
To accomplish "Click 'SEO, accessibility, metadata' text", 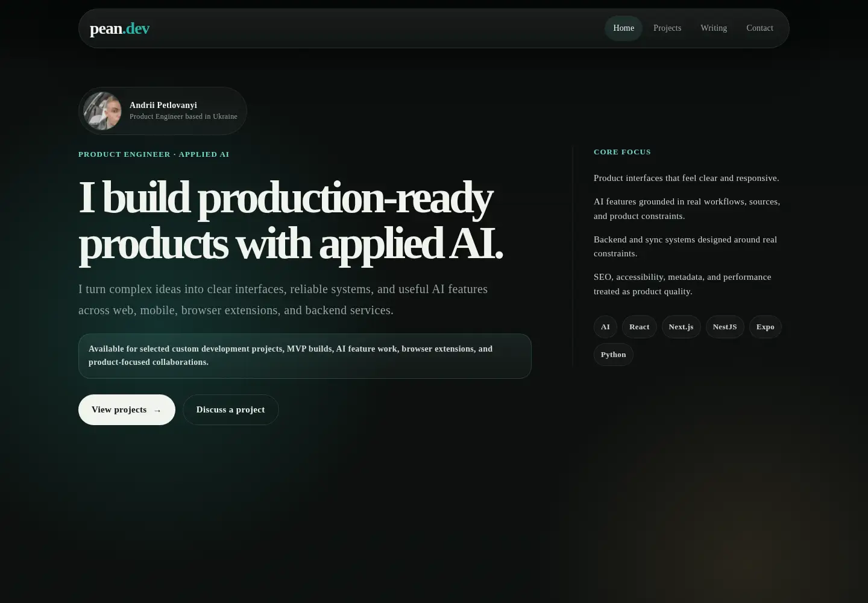I will 682,284.
